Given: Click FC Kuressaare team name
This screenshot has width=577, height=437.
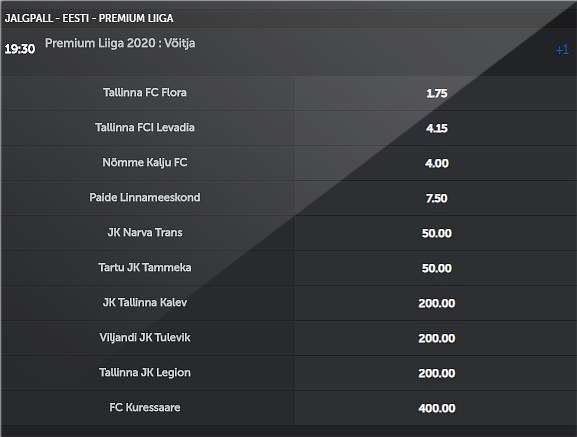Looking at the screenshot, I should point(145,407).
